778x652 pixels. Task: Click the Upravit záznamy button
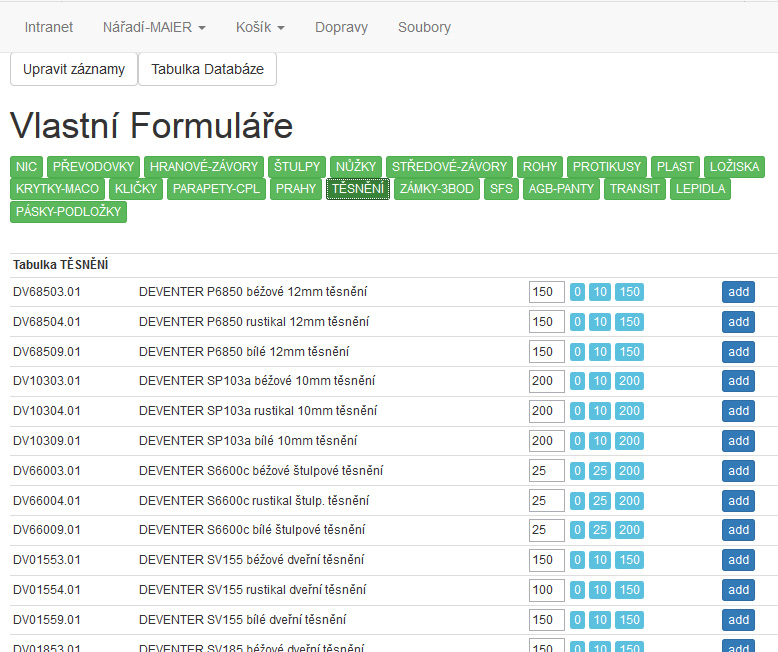(74, 69)
